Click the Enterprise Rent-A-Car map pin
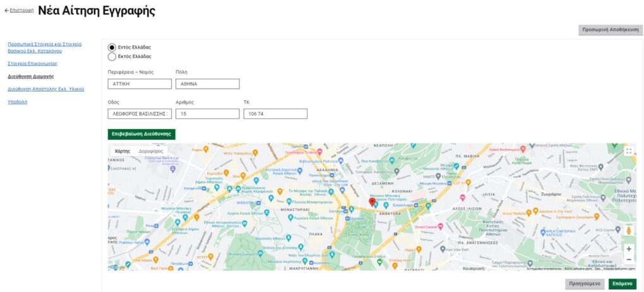Screen dimensions: 644x292 click(x=173, y=169)
